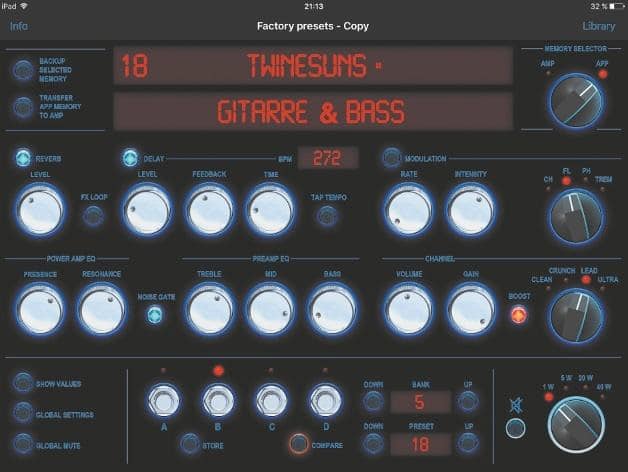The image size is (628, 472).
Task: Click the channel selector knob
Action: click(576, 316)
